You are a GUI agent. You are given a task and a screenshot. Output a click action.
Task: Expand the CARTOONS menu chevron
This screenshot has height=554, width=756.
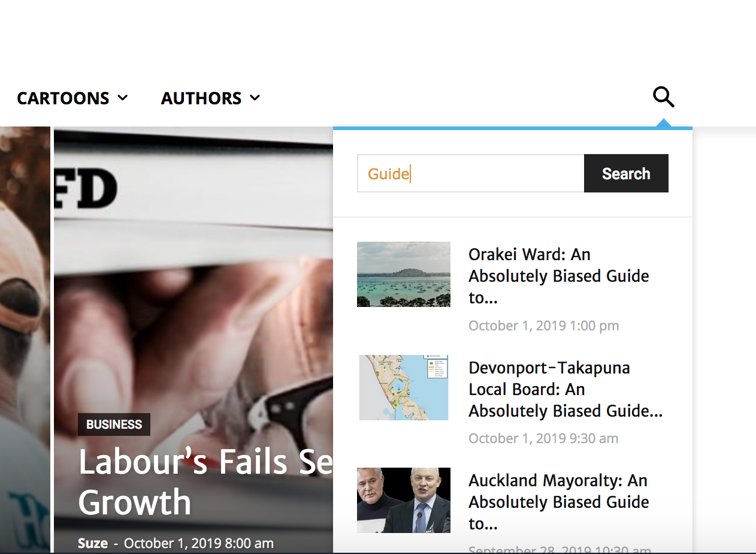tap(123, 98)
